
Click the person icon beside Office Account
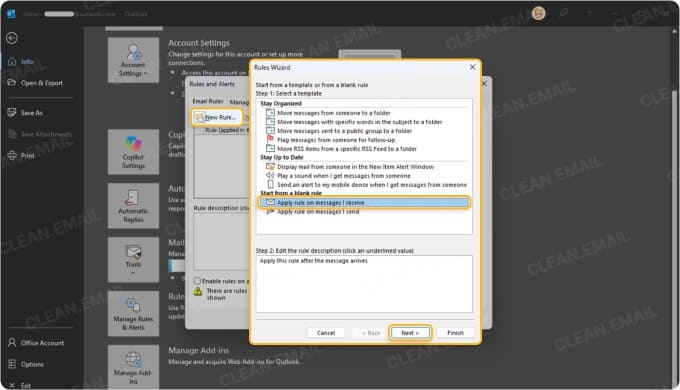12,342
